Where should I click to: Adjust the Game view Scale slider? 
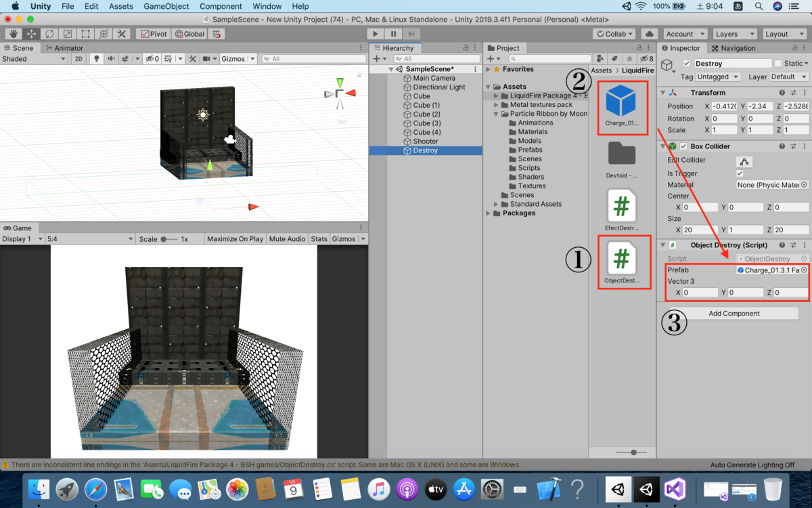point(168,239)
